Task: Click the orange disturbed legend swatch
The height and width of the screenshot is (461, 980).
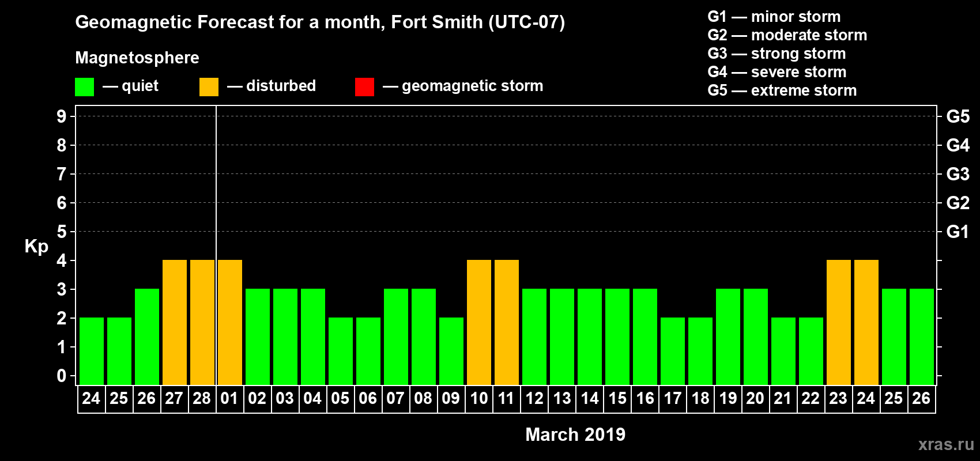Action: point(209,87)
